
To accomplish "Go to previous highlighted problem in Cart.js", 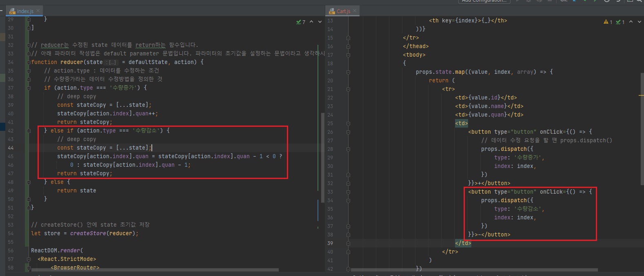I will click(x=631, y=22).
